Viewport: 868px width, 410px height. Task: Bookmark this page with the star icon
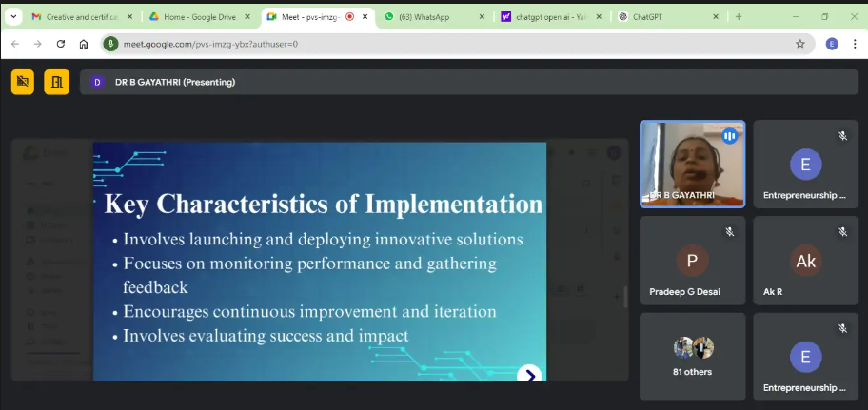coord(800,44)
